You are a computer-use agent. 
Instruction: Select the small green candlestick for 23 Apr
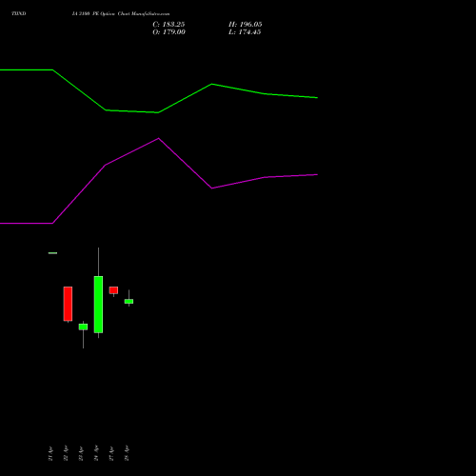click(83, 327)
